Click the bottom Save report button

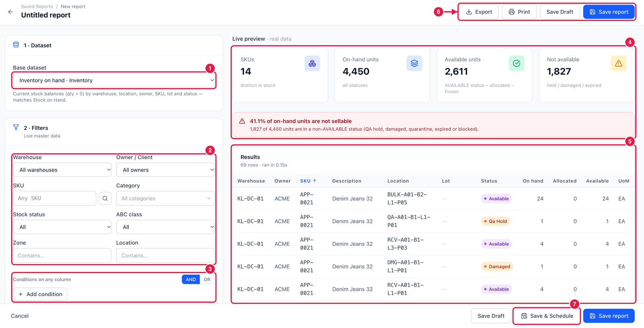(x=609, y=316)
